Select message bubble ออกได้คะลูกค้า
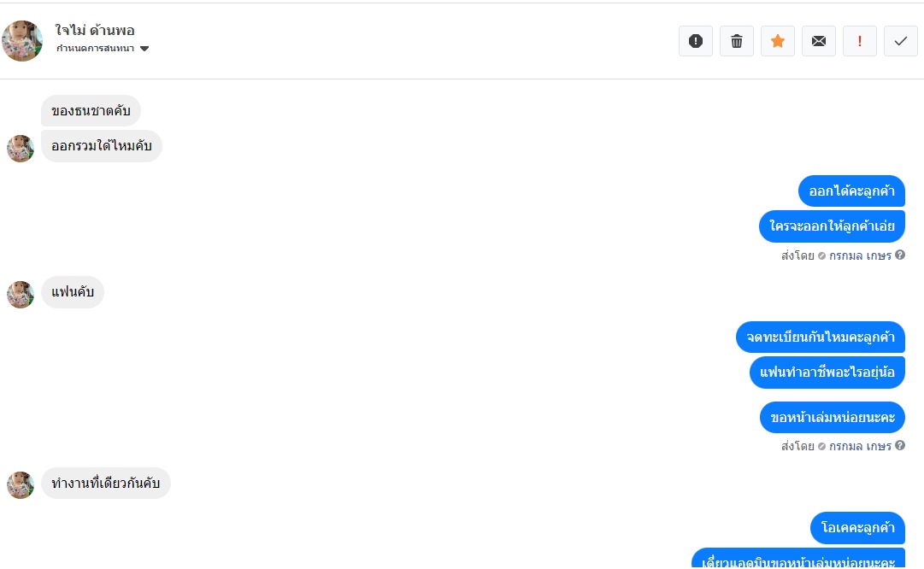Viewport: 924px width, 569px height. pyautogui.click(x=851, y=191)
